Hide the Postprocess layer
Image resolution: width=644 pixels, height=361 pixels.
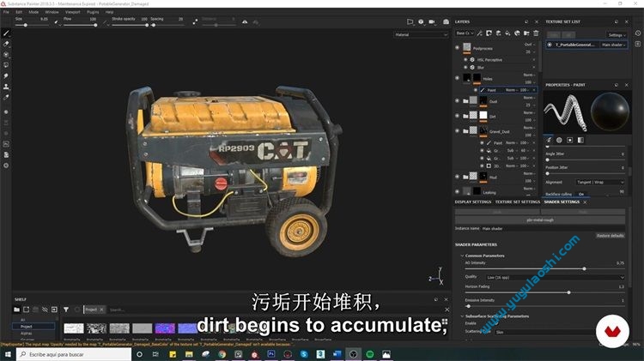(457, 47)
